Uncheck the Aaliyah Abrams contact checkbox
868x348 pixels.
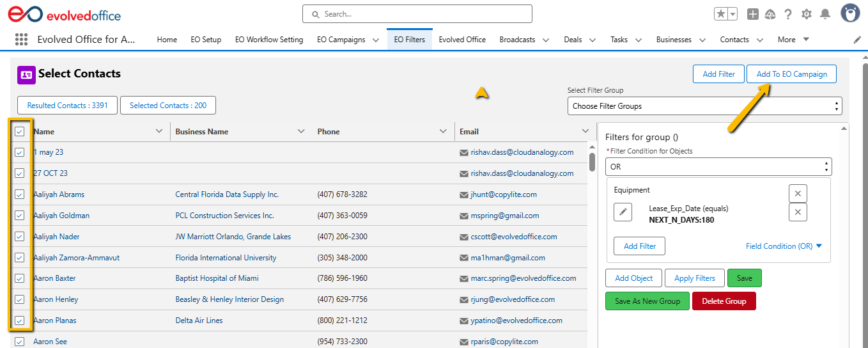pyautogui.click(x=20, y=194)
